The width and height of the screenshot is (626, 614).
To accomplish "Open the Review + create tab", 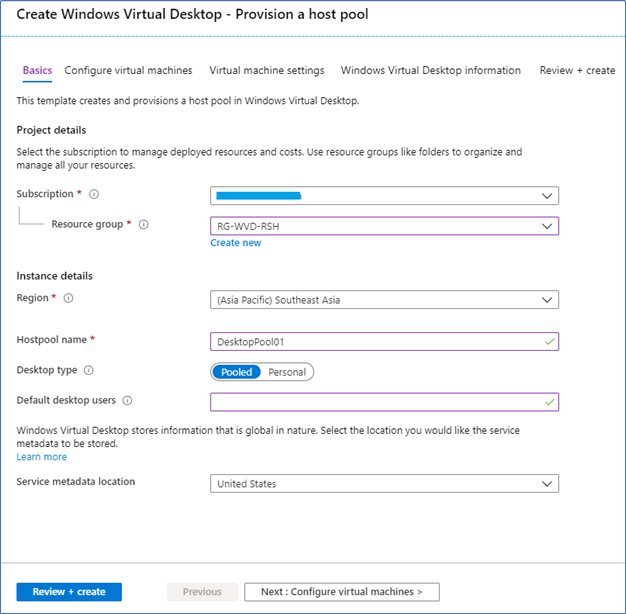I will pyautogui.click(x=577, y=71).
